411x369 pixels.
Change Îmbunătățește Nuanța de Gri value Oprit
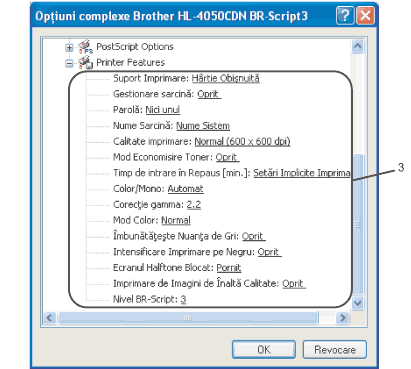(254, 236)
